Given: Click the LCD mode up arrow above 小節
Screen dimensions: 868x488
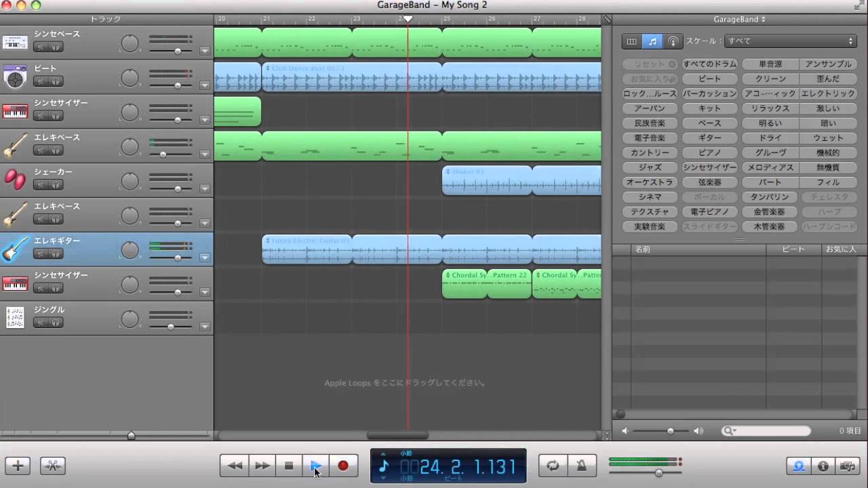Looking at the screenshot, I should pyautogui.click(x=384, y=454).
